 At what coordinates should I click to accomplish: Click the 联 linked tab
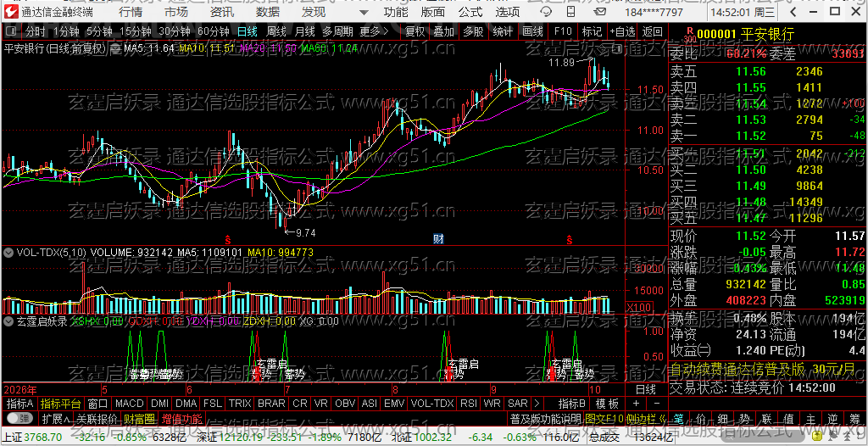tap(766, 418)
